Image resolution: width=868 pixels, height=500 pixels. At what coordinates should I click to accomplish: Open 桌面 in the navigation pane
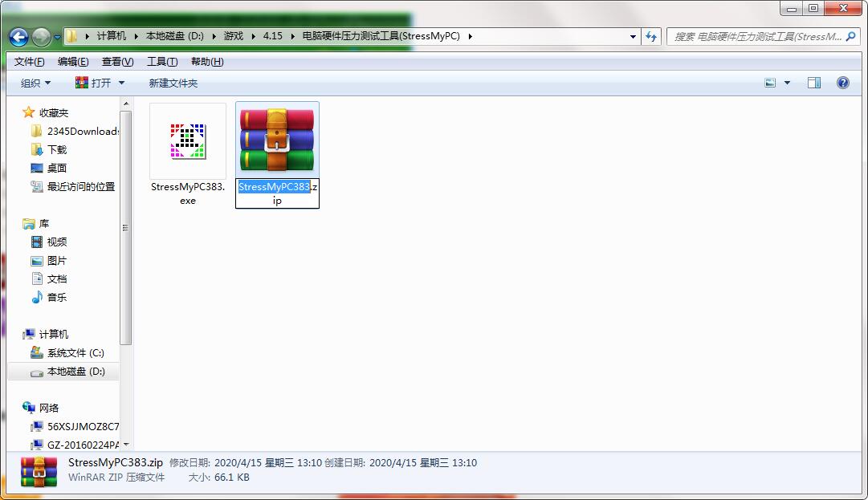(x=56, y=169)
